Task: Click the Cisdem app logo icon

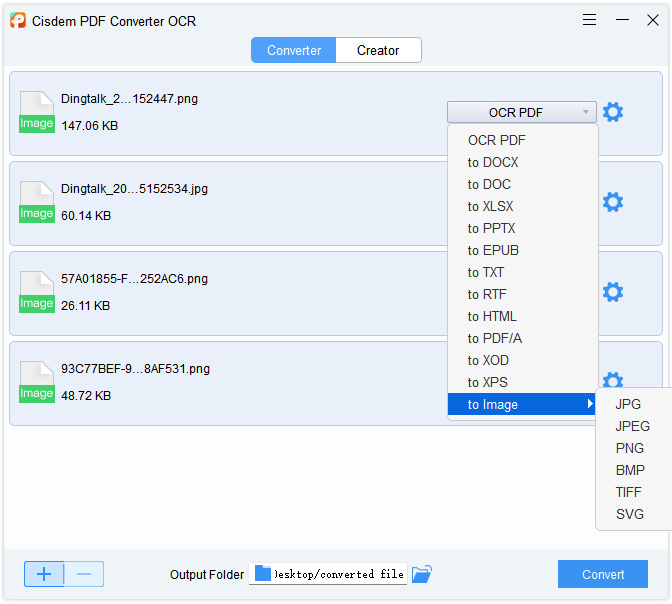Action: tap(18, 20)
